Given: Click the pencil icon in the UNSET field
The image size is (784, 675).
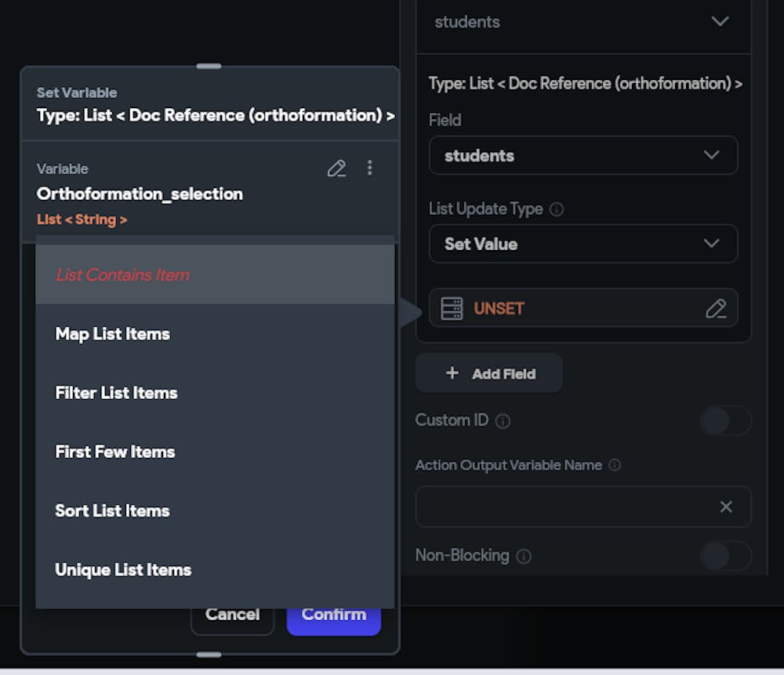Looking at the screenshot, I should pyautogui.click(x=715, y=309).
